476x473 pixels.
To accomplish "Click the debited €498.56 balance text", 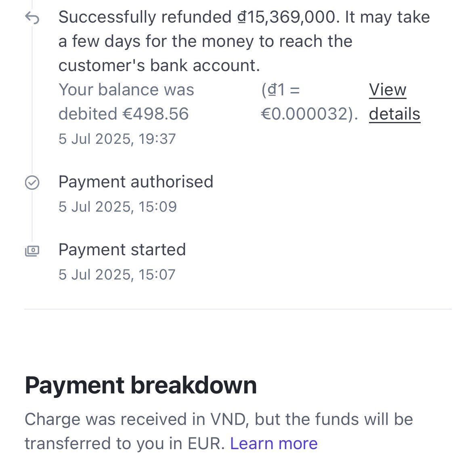I will point(124,114).
